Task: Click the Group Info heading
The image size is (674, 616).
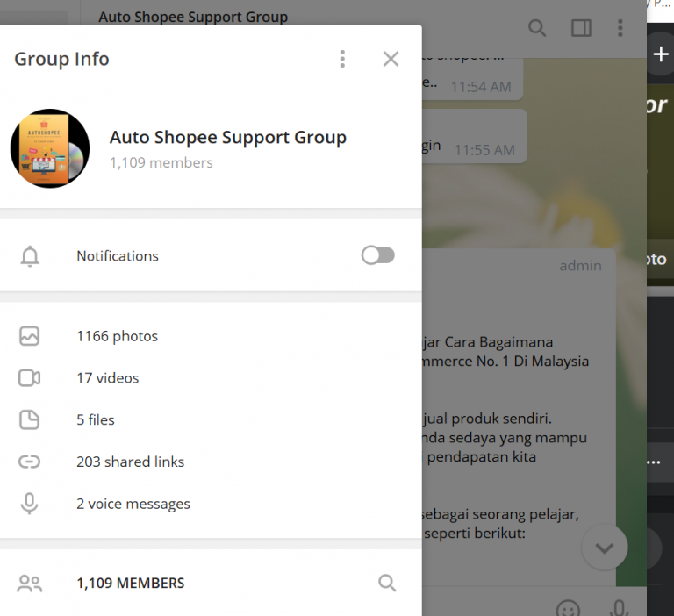Action: click(61, 59)
